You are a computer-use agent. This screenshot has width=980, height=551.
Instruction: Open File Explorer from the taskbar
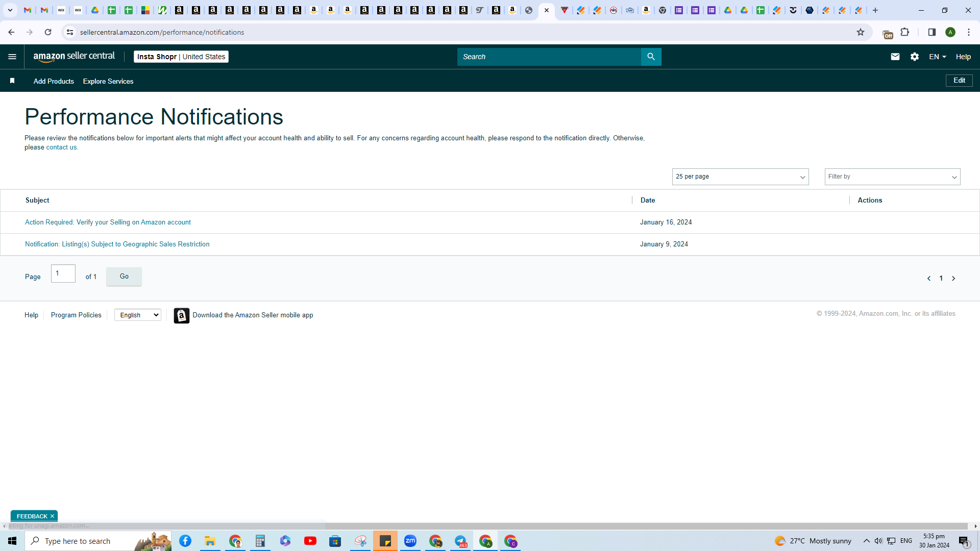tap(210, 541)
